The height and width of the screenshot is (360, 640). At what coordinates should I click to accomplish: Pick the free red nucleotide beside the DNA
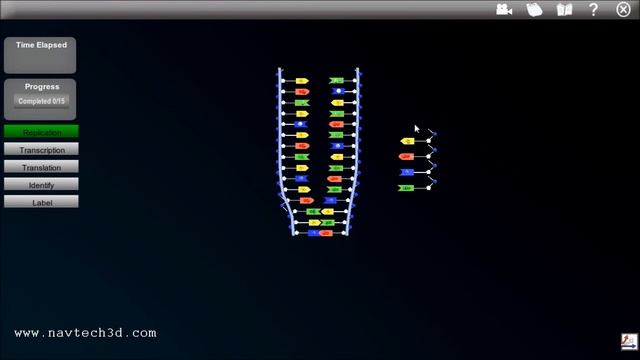406,156
